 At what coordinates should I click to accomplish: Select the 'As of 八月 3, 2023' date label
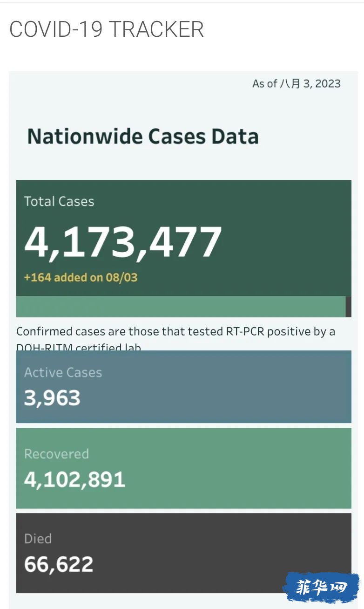pyautogui.click(x=297, y=84)
